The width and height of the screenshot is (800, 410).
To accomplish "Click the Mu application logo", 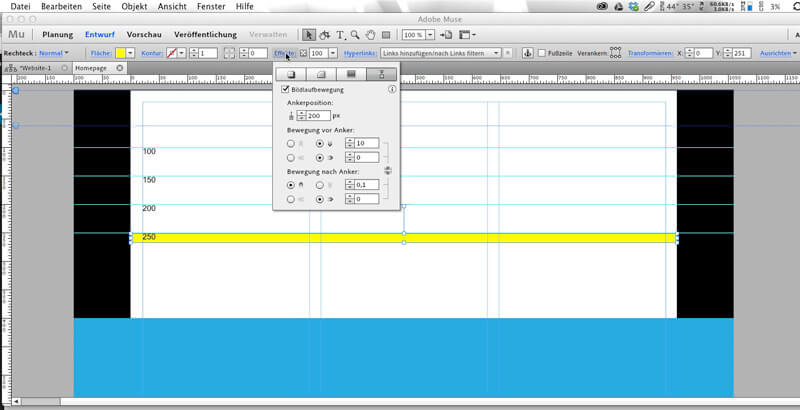I will point(16,35).
